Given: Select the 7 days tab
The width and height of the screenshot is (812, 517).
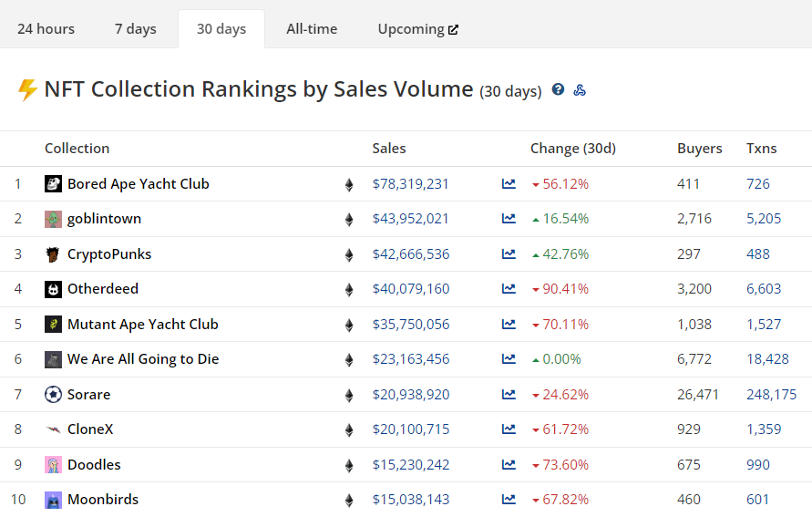Looking at the screenshot, I should [x=136, y=29].
